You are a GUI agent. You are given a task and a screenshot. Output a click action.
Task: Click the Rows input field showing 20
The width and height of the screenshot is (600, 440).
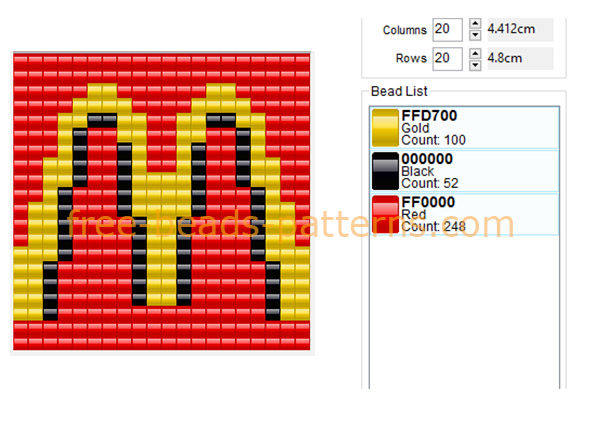pyautogui.click(x=447, y=59)
